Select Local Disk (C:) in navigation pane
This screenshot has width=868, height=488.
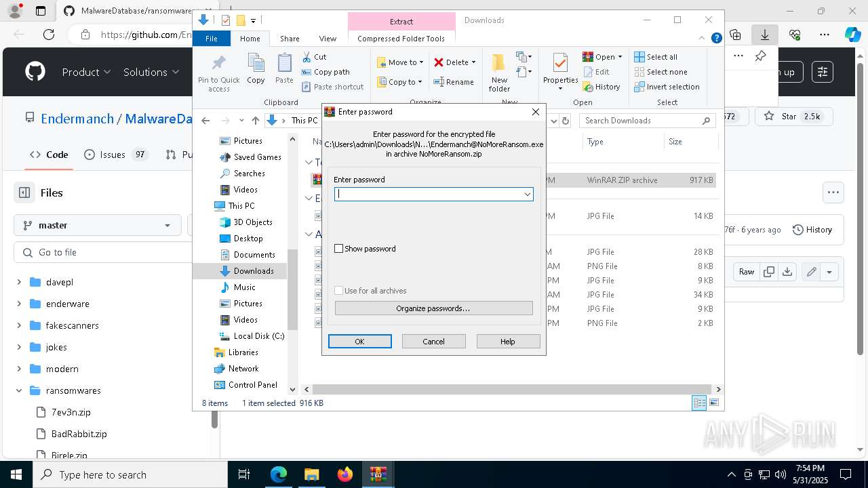tap(252, 336)
